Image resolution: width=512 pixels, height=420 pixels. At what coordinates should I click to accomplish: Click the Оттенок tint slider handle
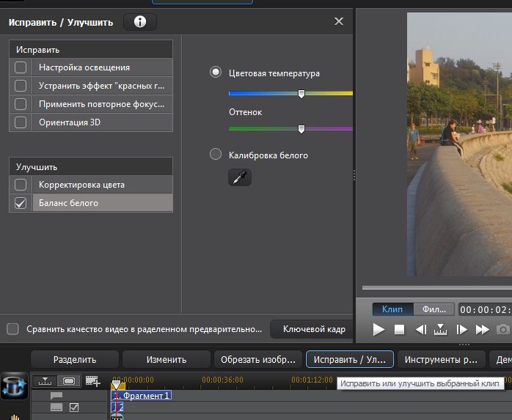click(301, 129)
